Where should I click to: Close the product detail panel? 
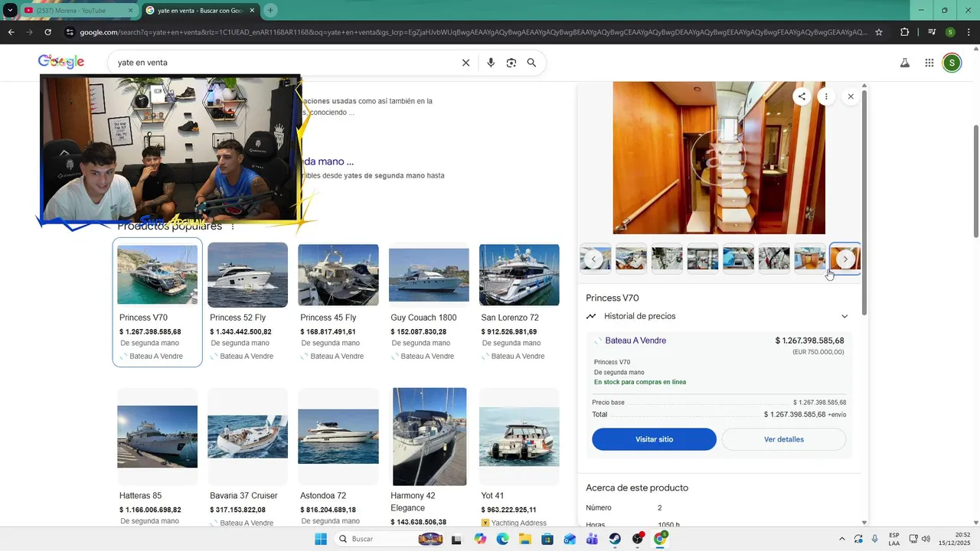click(x=851, y=96)
